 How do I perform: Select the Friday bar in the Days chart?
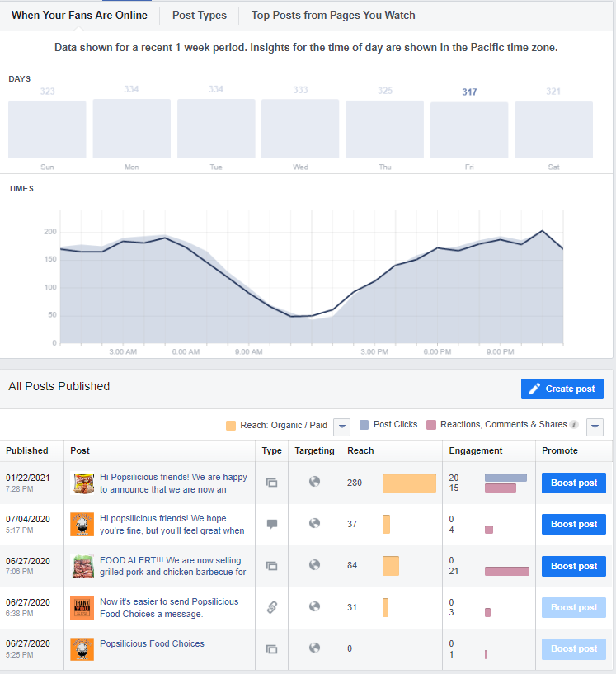pyautogui.click(x=469, y=130)
